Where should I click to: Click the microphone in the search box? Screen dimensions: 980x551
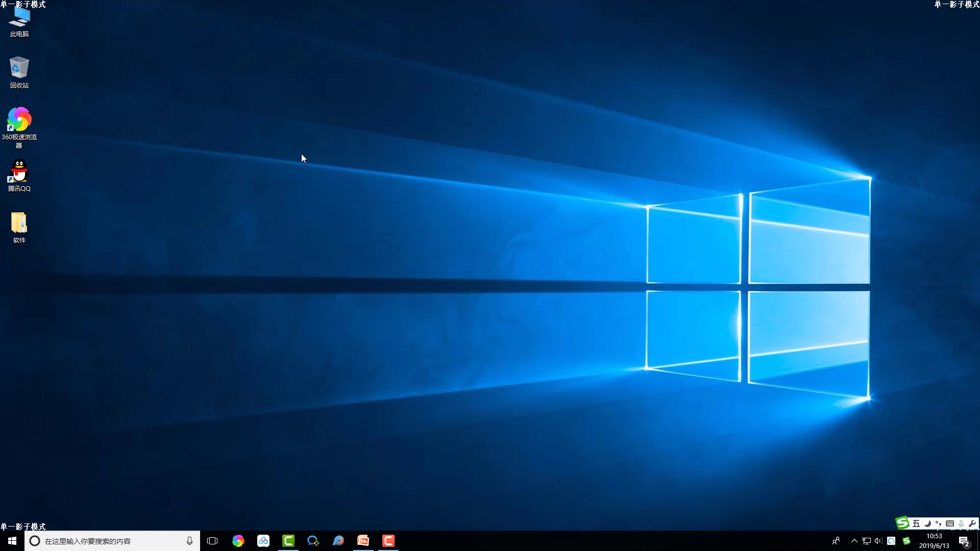click(x=189, y=541)
